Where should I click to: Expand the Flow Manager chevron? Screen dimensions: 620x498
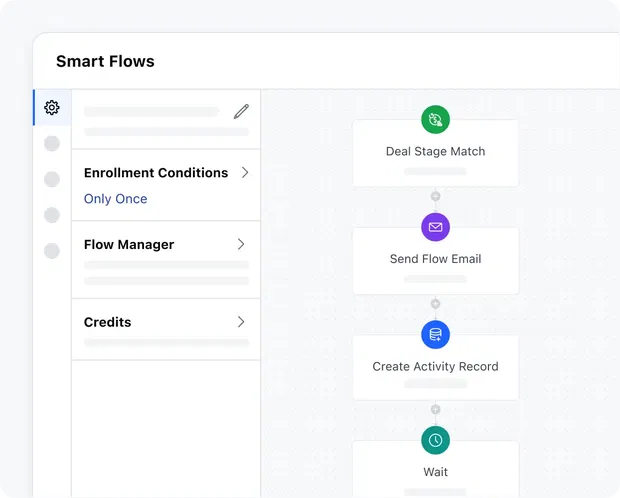pyautogui.click(x=241, y=244)
